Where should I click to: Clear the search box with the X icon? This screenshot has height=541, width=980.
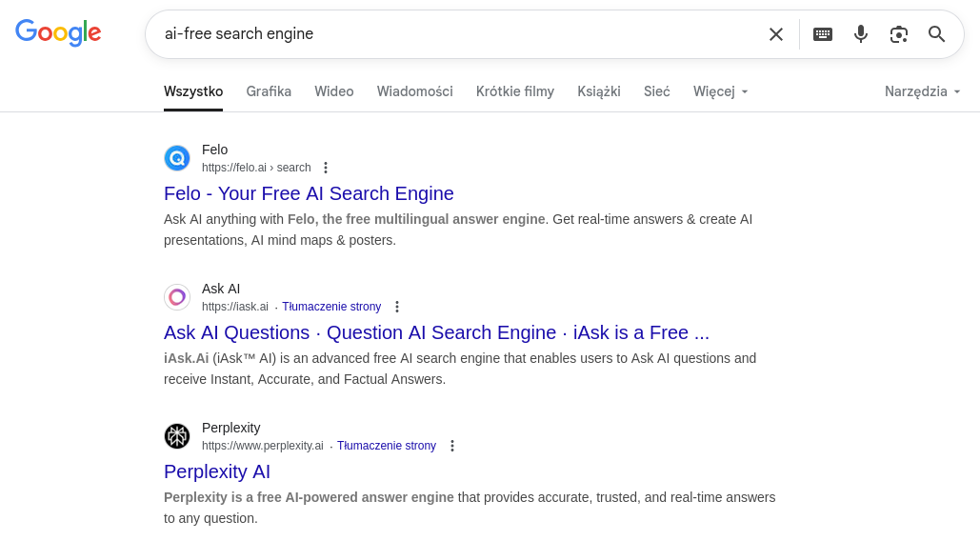776,34
